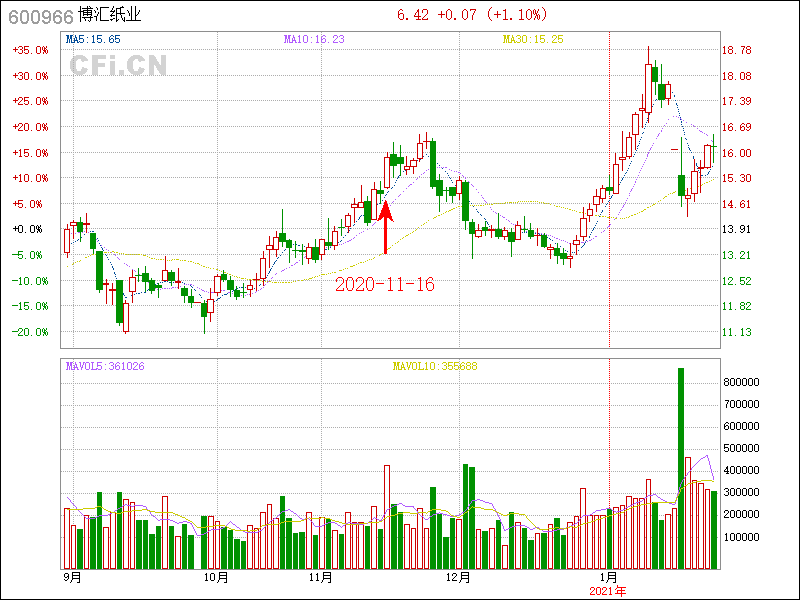The image size is (800, 600).
Task: Click the 800000 volume axis label
Action: click(741, 382)
